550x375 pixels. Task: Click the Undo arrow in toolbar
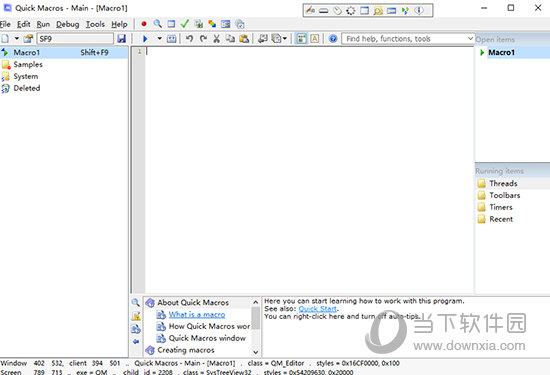pyautogui.click(x=189, y=39)
